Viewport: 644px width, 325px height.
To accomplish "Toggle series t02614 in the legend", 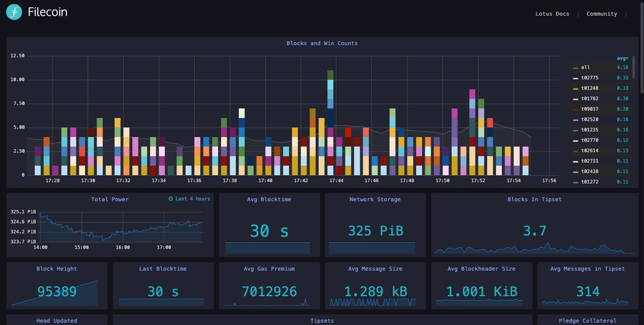I will [x=590, y=151].
